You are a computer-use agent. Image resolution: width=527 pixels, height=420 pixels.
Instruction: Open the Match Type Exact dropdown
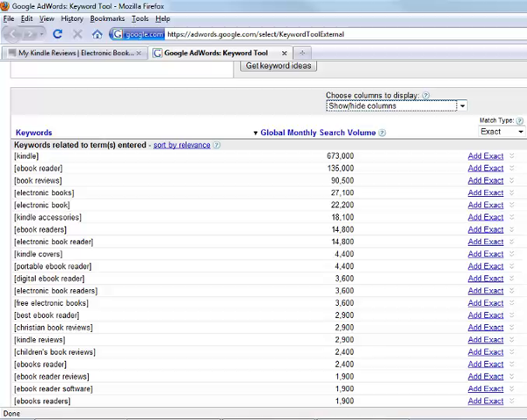[x=502, y=132]
